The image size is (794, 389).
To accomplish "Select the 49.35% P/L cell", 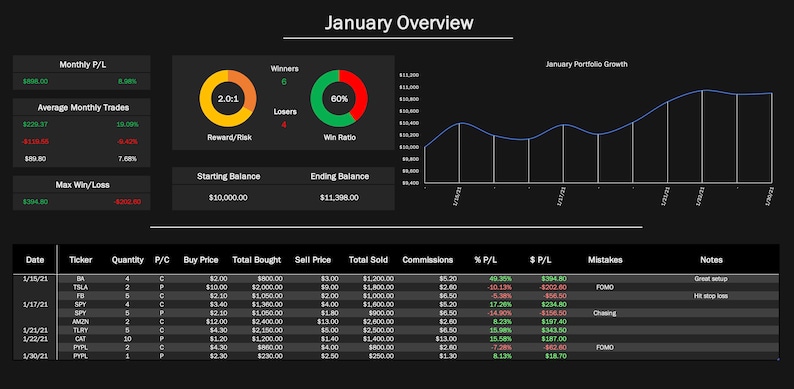I will (x=500, y=279).
